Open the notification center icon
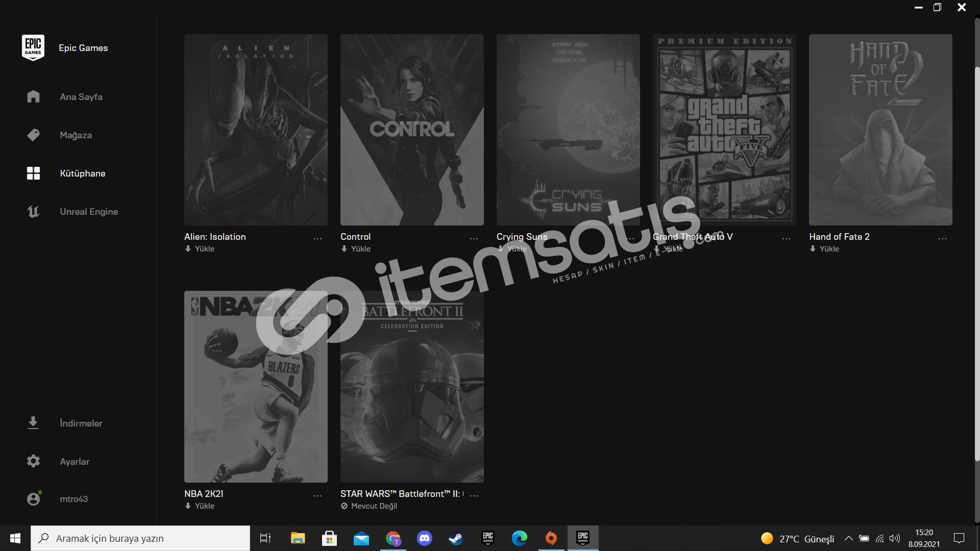Viewport: 980px width, 551px height. point(959,538)
